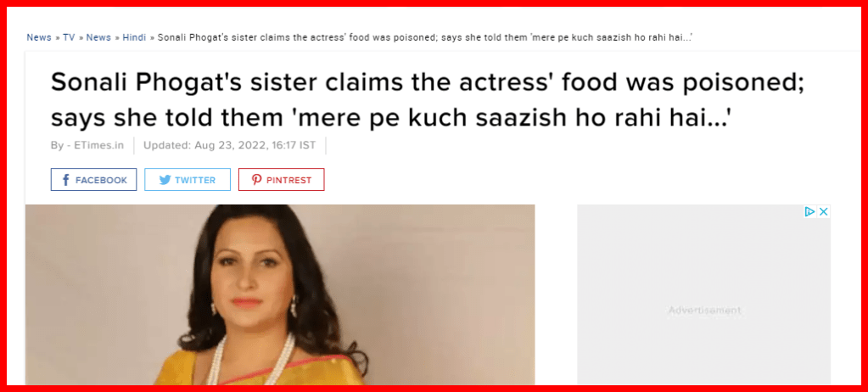The height and width of the screenshot is (392, 868).
Task: Pin article using PINTREST label
Action: click(289, 180)
